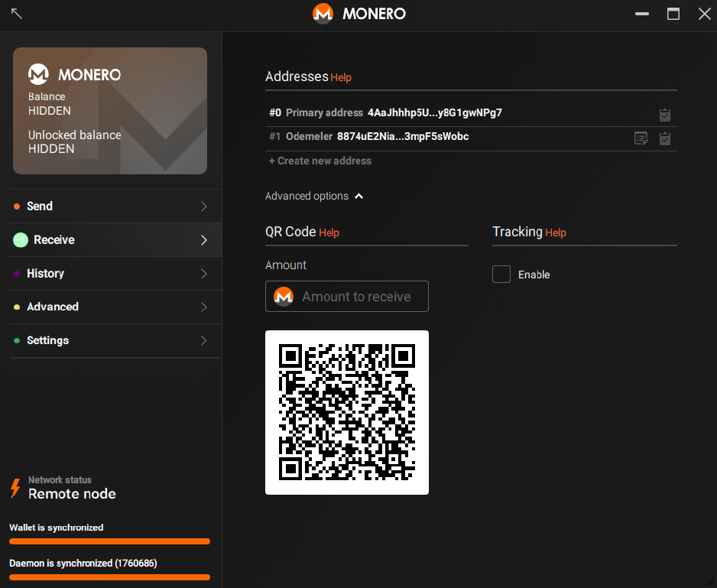717x588 pixels.
Task: Click the Receive row chevron
Action: pyautogui.click(x=204, y=240)
